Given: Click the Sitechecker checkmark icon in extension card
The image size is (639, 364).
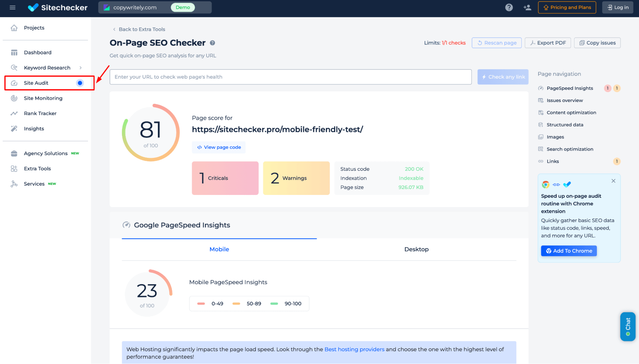Looking at the screenshot, I should tap(567, 184).
